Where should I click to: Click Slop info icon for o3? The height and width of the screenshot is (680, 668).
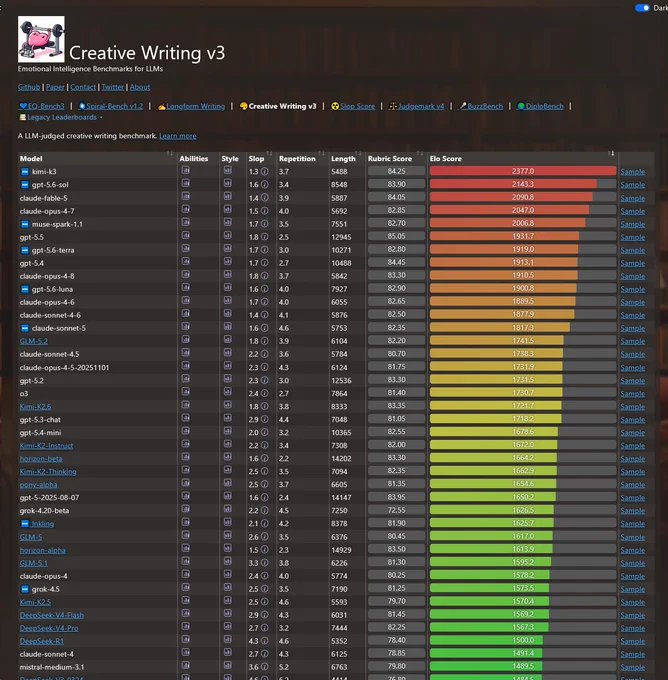click(264, 394)
